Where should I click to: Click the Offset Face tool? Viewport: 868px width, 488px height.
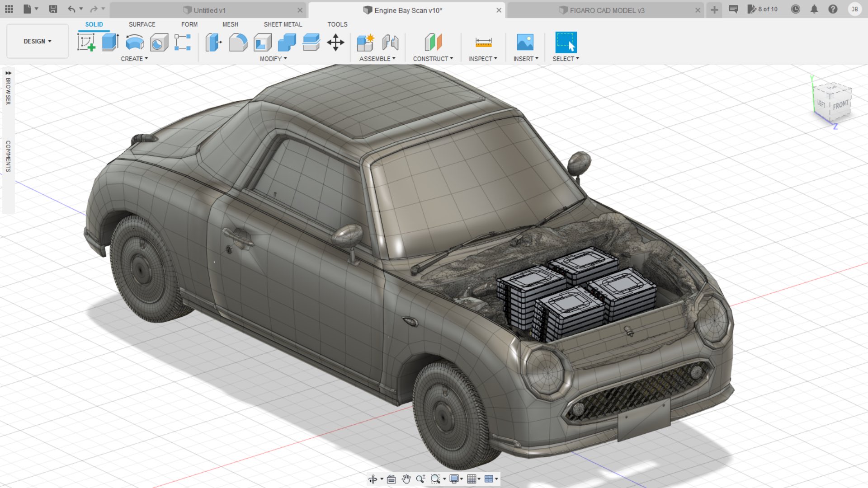(x=311, y=42)
